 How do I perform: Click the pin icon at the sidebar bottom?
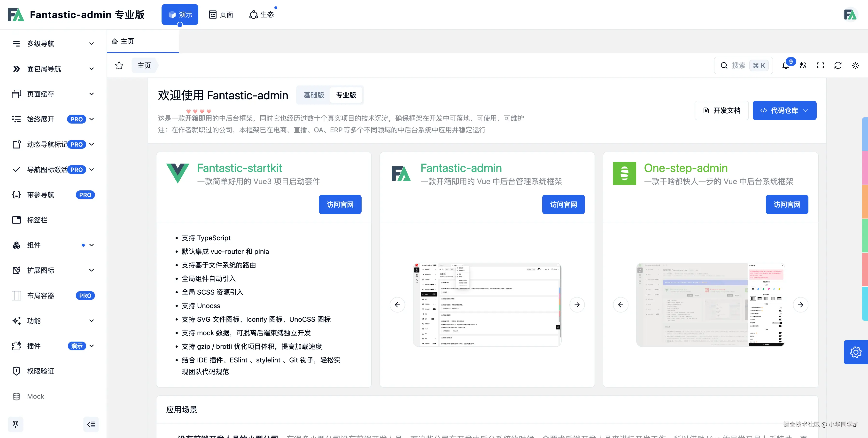click(15, 424)
